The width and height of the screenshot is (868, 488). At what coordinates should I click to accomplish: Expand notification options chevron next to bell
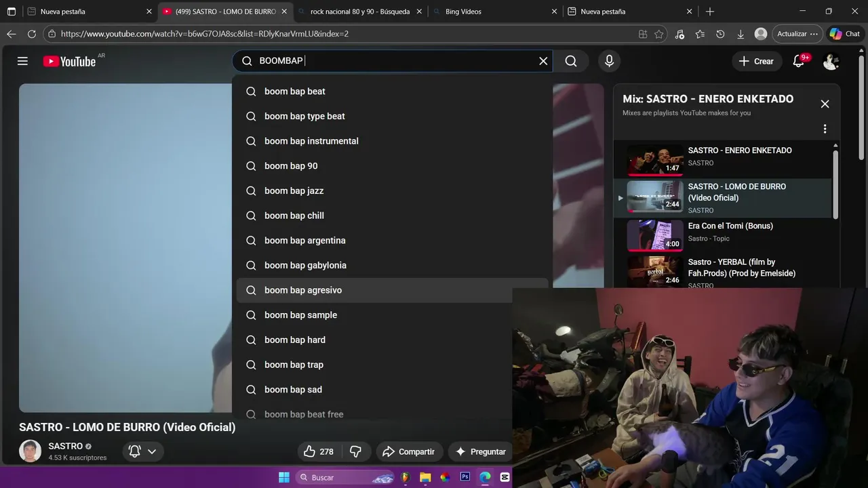tap(152, 451)
